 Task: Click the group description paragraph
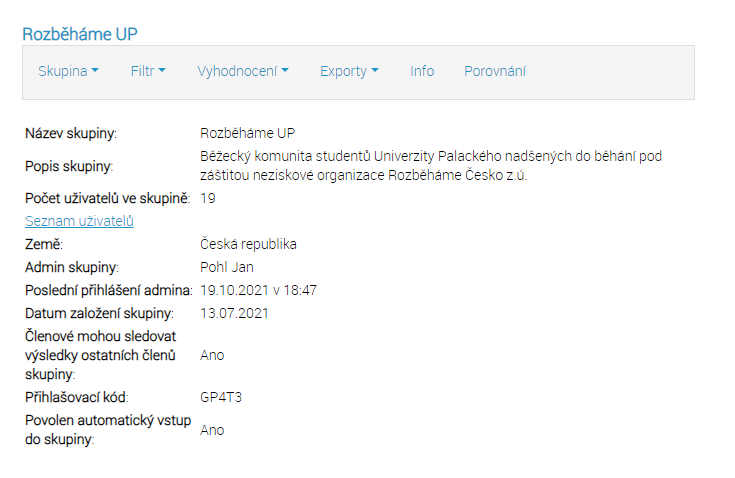point(431,165)
